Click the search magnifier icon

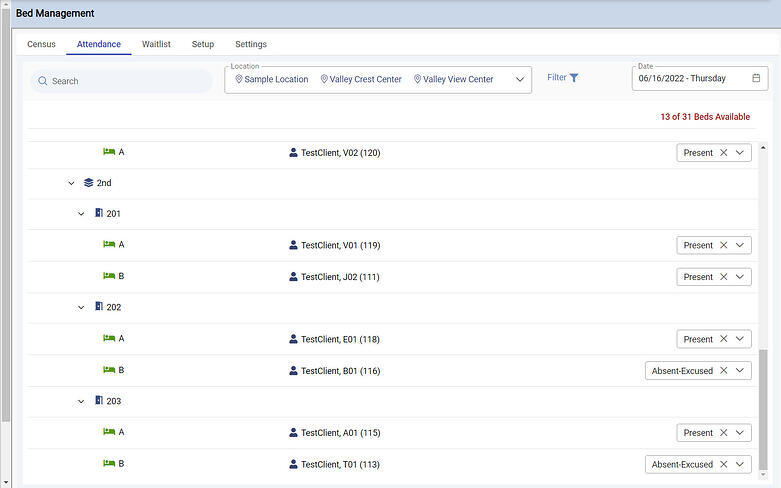click(x=43, y=81)
